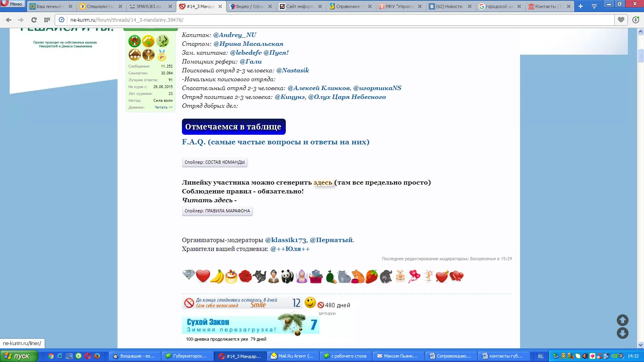This screenshot has height=362, width=644.
Task: Reload the current page
Action: coord(34,20)
